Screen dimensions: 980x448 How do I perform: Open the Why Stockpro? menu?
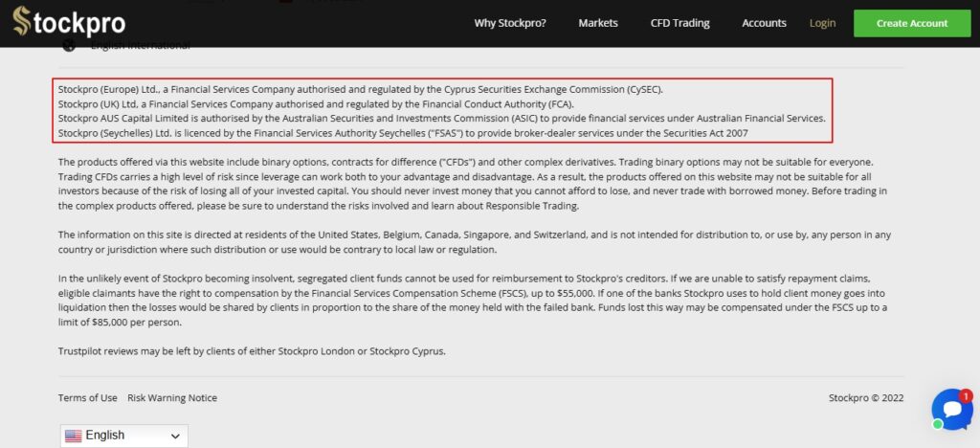tap(510, 23)
